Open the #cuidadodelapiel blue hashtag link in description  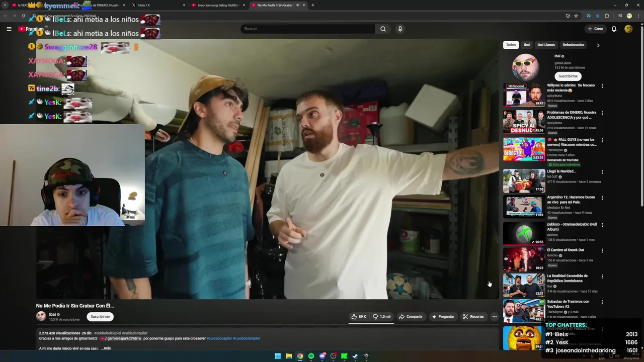click(x=246, y=338)
